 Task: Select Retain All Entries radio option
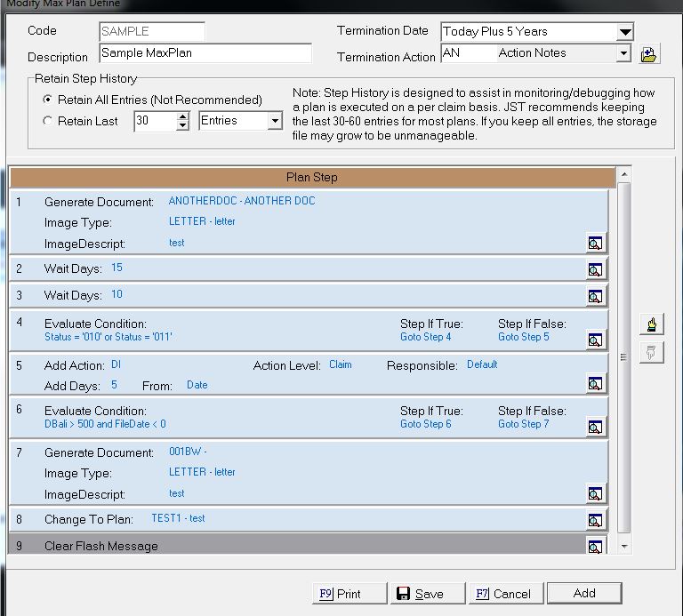(x=48, y=100)
